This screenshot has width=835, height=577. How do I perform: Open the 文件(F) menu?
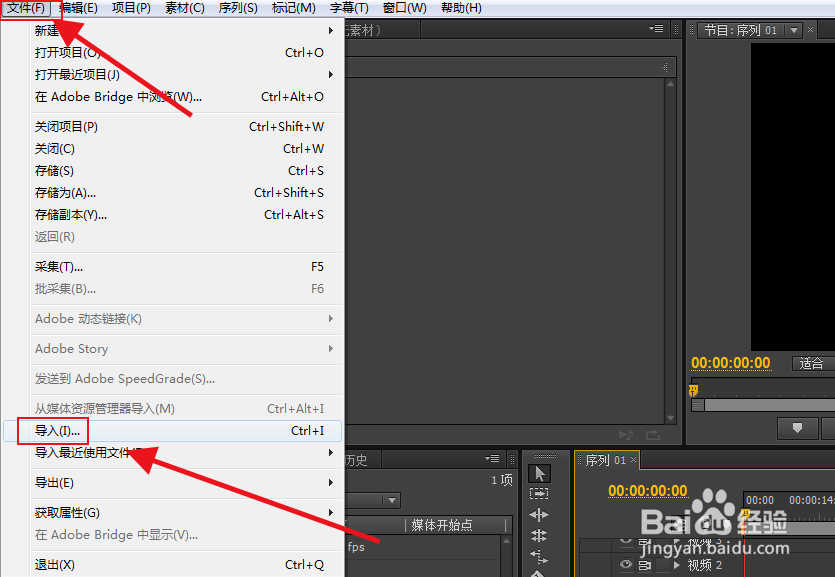click(26, 8)
